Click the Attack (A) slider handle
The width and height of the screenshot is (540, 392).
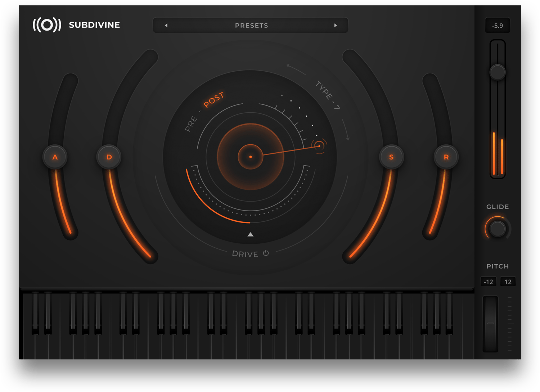(55, 157)
